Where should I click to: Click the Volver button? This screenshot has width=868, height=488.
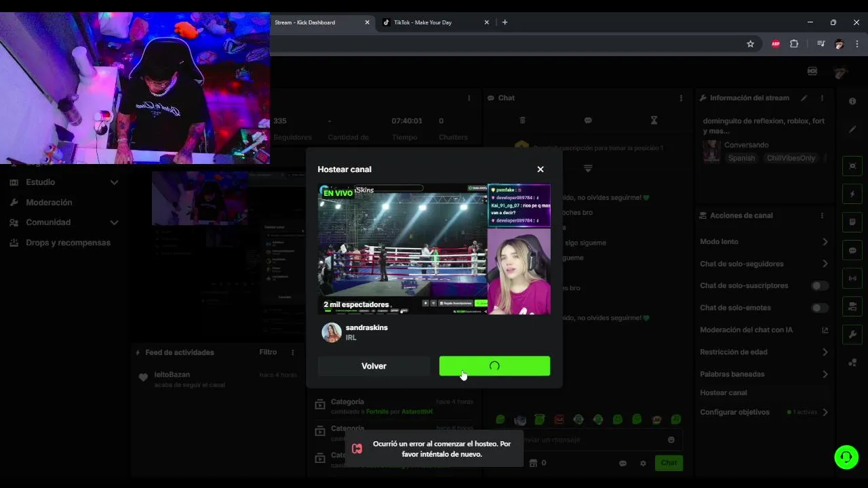[374, 366]
